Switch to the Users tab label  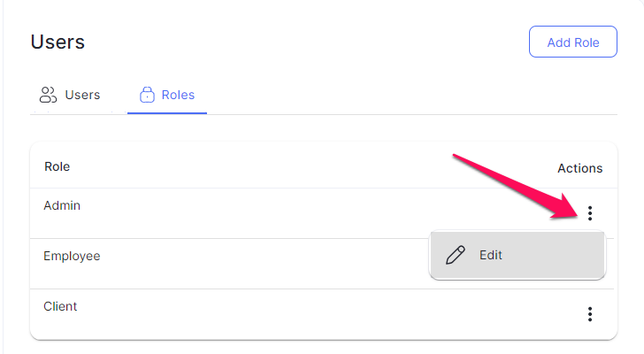click(82, 95)
